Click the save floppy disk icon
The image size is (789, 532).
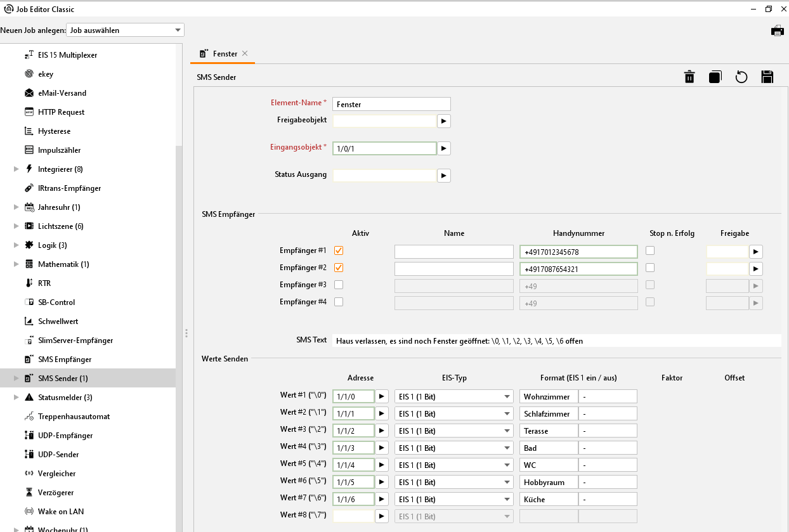tap(767, 77)
